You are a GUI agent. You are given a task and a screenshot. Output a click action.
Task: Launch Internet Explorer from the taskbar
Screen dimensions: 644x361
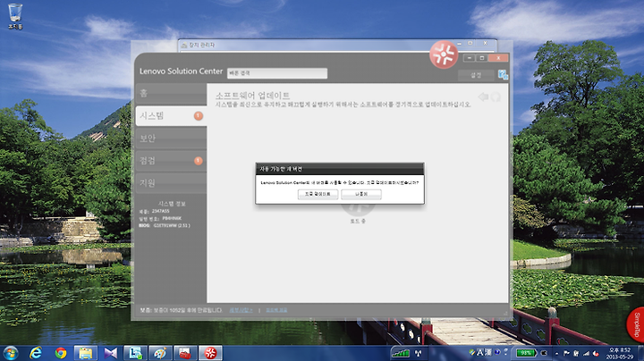[36, 353]
